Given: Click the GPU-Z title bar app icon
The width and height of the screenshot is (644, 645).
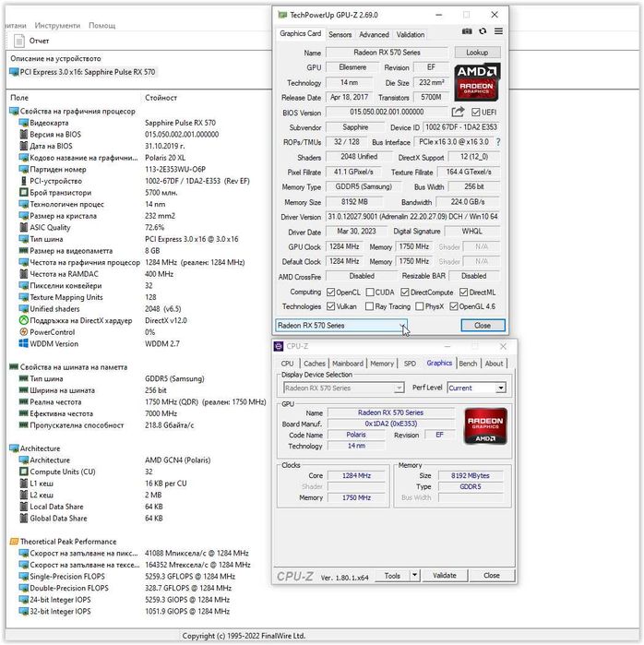Looking at the screenshot, I should (x=282, y=15).
